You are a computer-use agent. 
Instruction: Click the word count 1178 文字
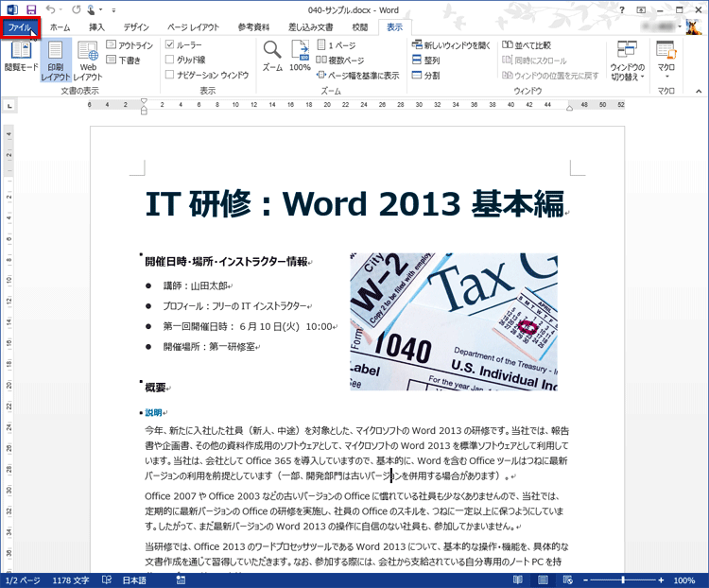point(71,580)
